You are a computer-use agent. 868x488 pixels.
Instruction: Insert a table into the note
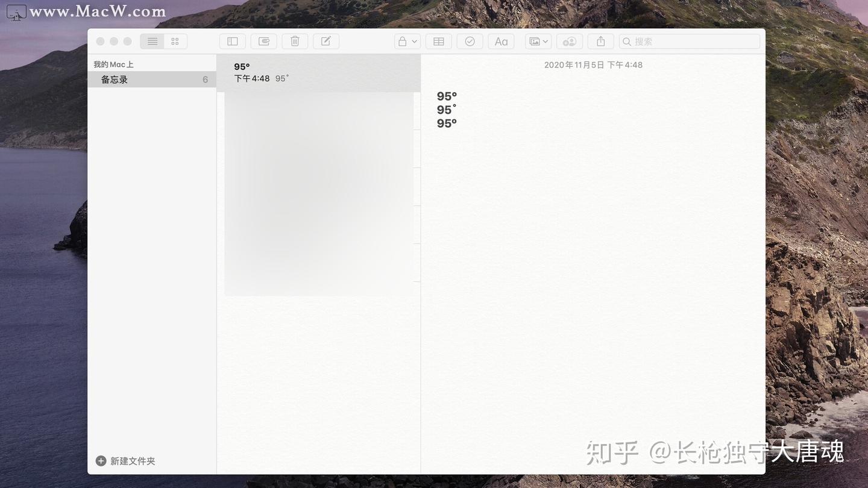click(438, 41)
